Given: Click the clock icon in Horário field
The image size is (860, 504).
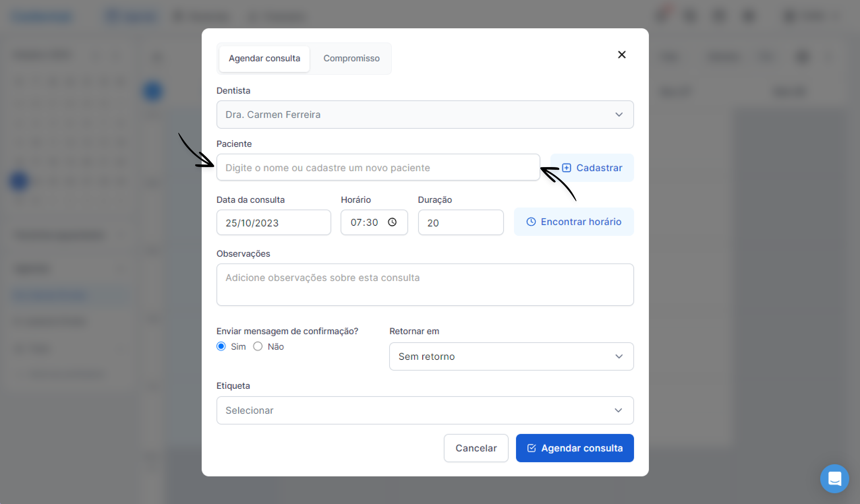Looking at the screenshot, I should tap(392, 222).
